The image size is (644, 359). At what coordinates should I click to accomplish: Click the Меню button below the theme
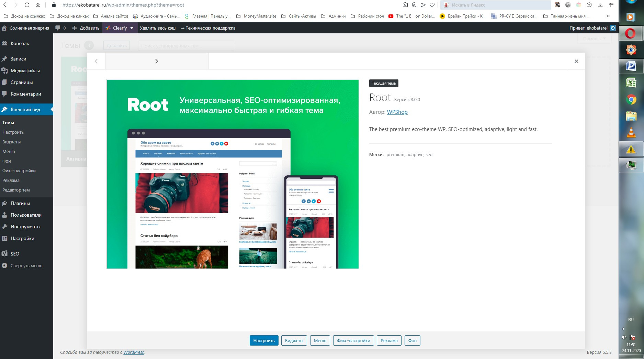tap(320, 340)
